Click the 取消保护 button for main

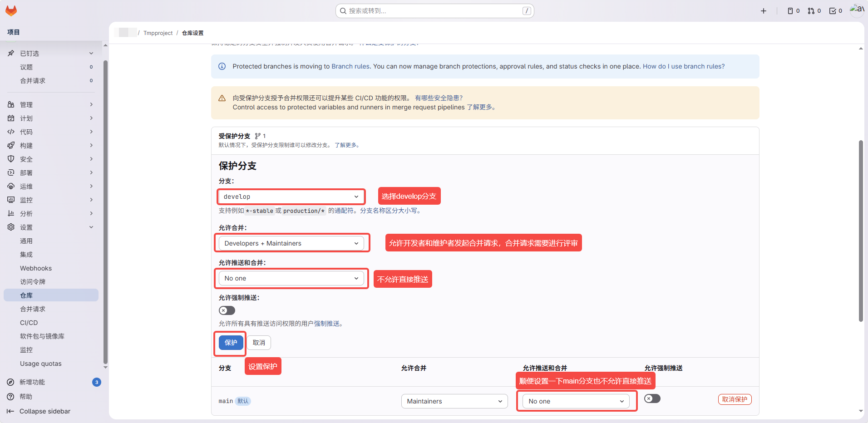pos(735,399)
